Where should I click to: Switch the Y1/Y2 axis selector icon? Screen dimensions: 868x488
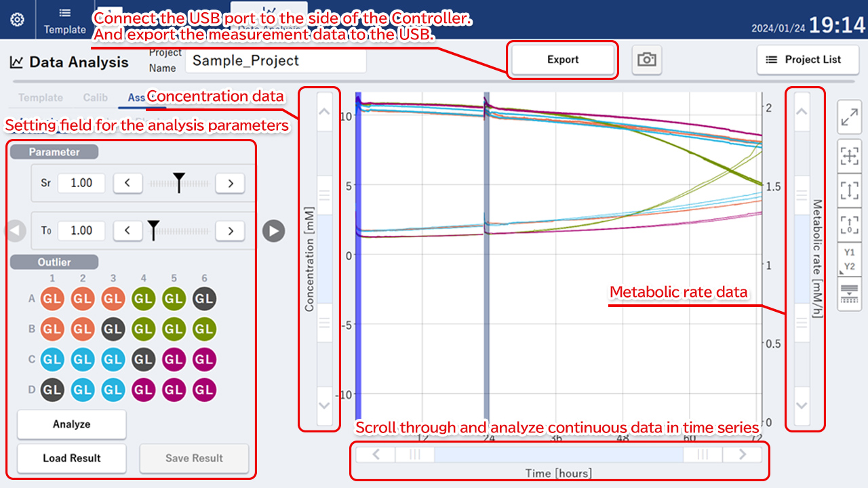(850, 259)
